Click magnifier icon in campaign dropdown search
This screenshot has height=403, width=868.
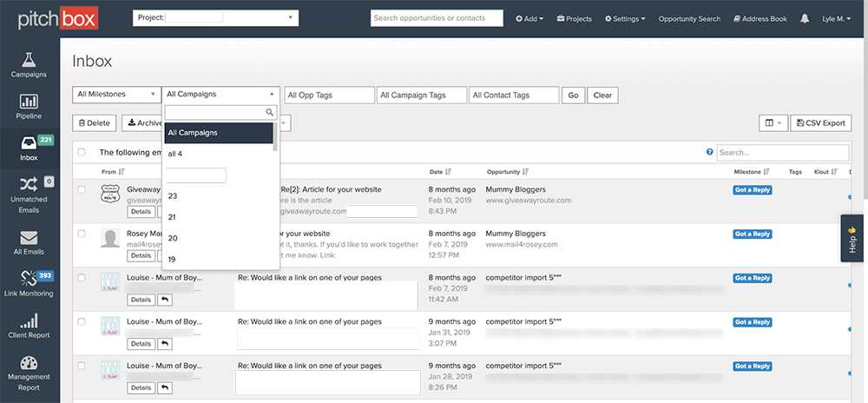(270, 112)
